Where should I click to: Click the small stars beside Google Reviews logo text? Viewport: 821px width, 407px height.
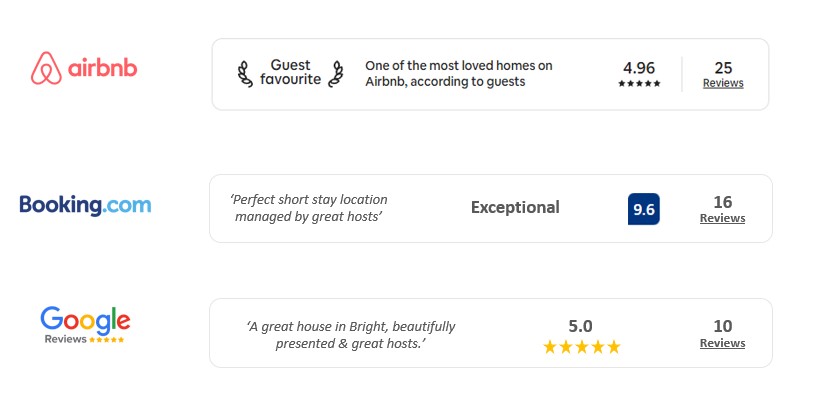tap(106, 339)
